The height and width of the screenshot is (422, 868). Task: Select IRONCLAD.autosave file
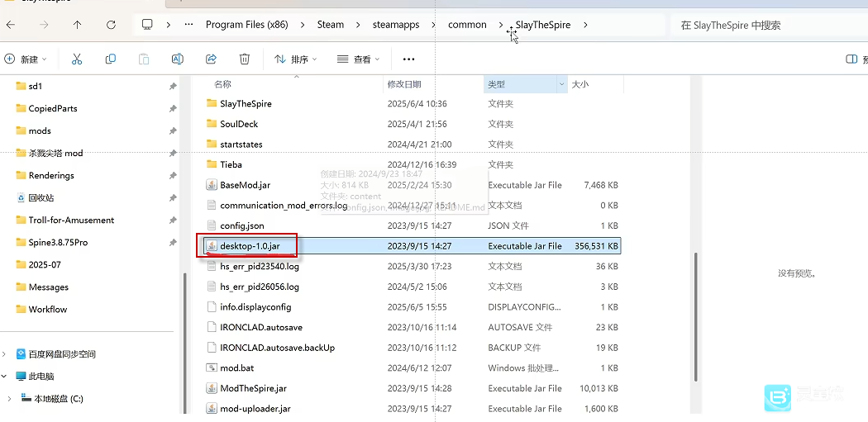click(x=261, y=327)
